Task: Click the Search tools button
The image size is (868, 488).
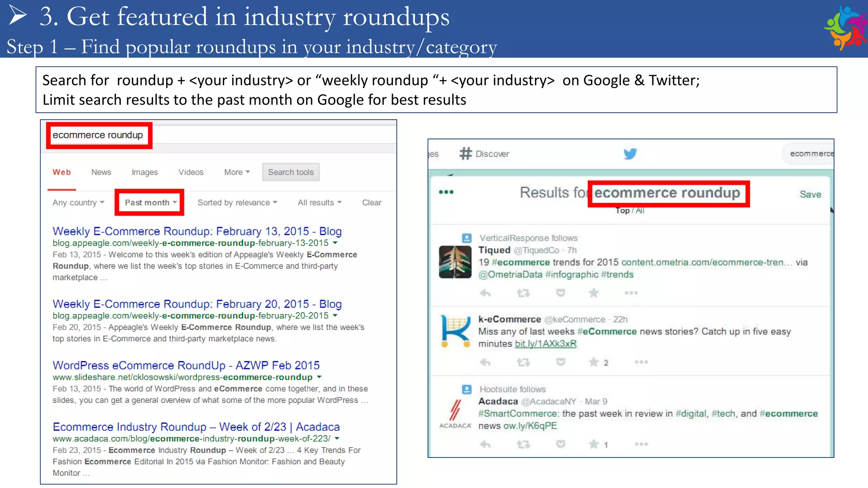Action: 291,172
